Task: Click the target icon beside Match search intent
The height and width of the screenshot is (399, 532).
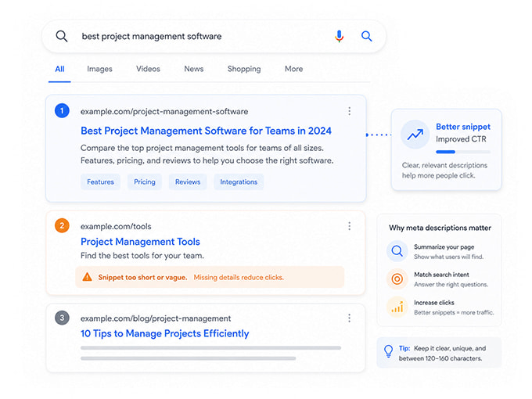Action: pos(397,279)
